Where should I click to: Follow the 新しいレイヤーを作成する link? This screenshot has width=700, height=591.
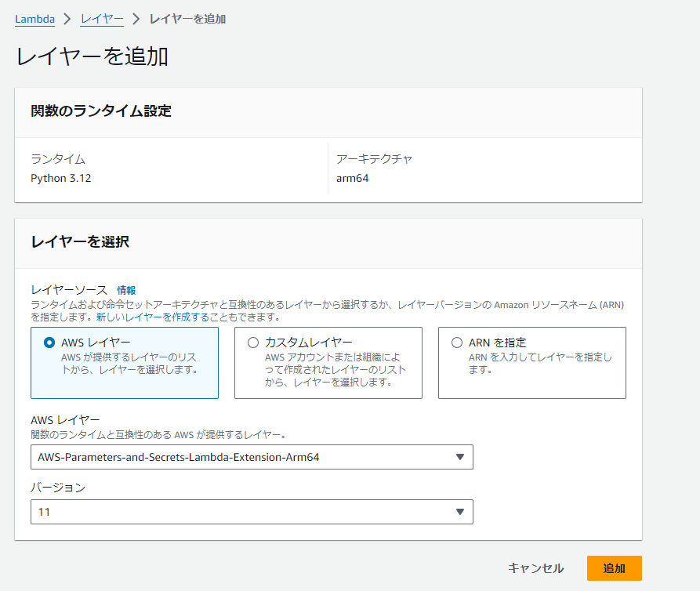coord(153,317)
